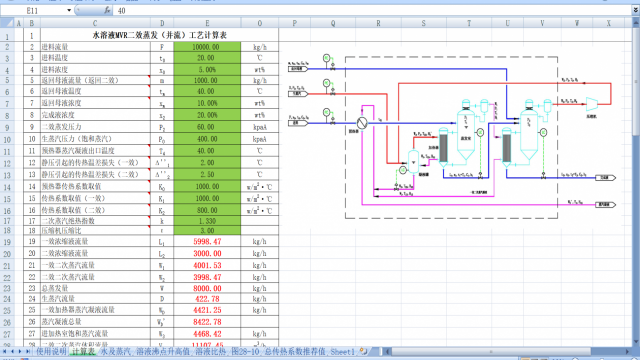Switch to the 使用说明 sheet tab
The width and height of the screenshot is (640, 360).
[x=51, y=351]
